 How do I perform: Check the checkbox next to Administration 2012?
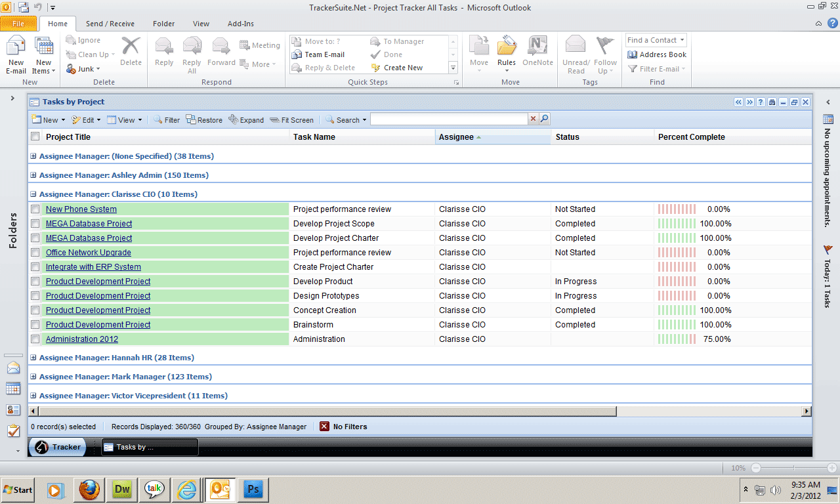36,339
